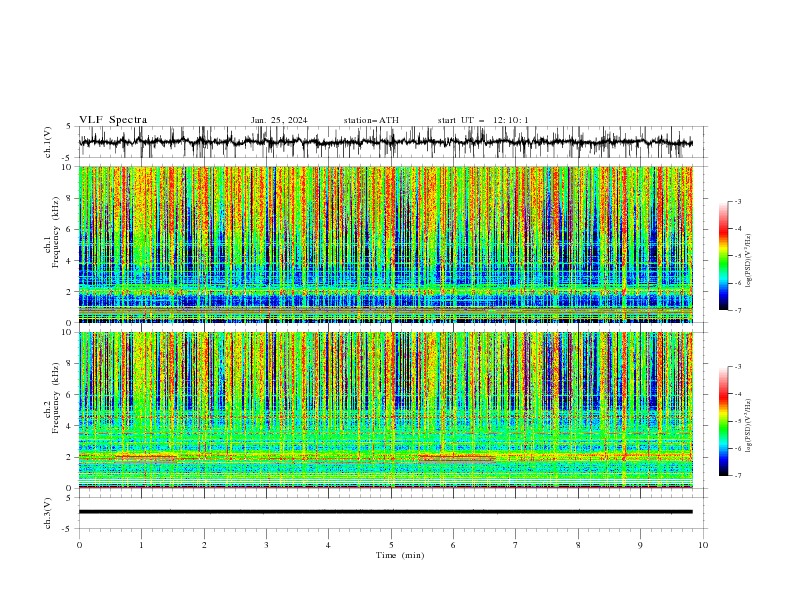Screen dimensions: 792x612
Task: Click time axis tick label "6"
Action: coord(453,545)
